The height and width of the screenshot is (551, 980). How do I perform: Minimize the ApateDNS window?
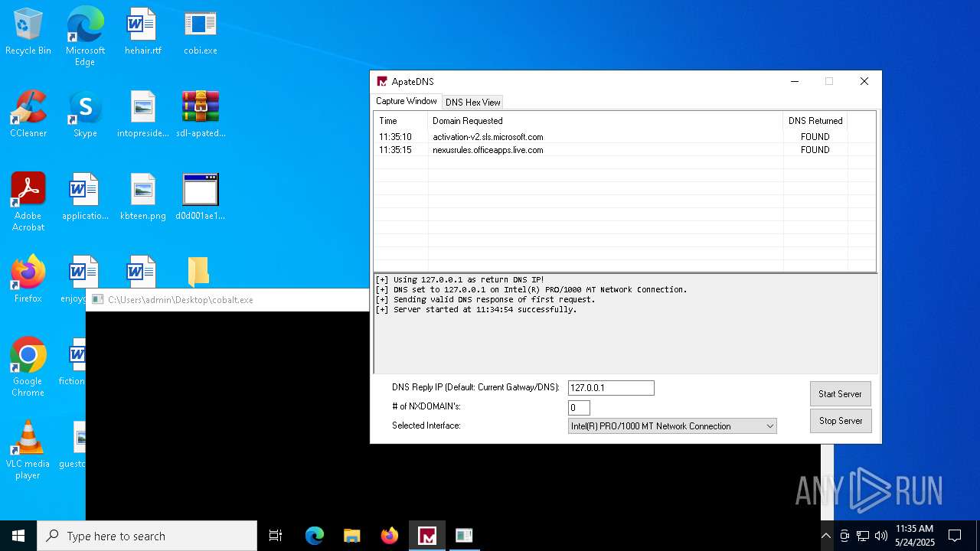coord(795,81)
